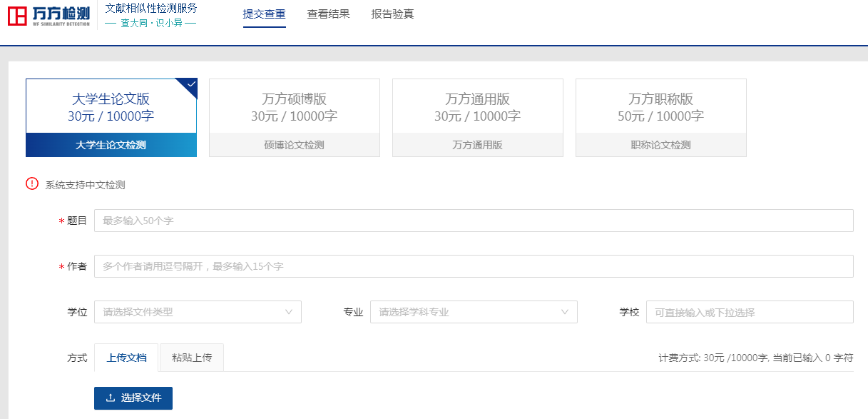
Task: Click the 学校 combo box field
Action: tap(749, 312)
